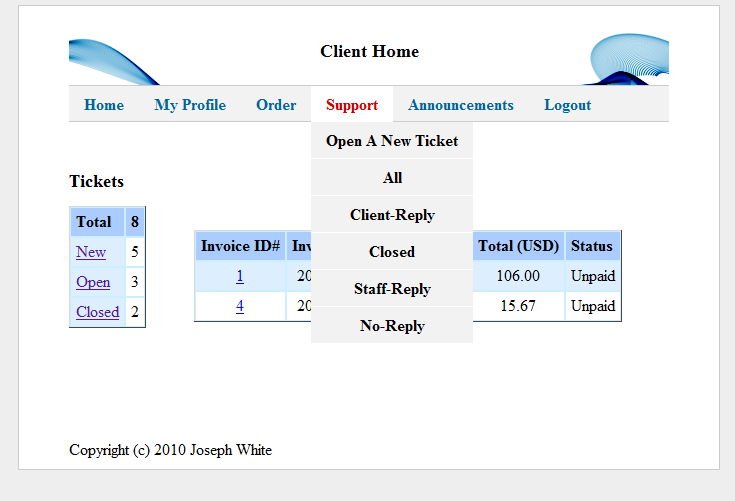The image size is (735, 501).
Task: Select Closed in the Support dropdown menu
Action: 392,252
